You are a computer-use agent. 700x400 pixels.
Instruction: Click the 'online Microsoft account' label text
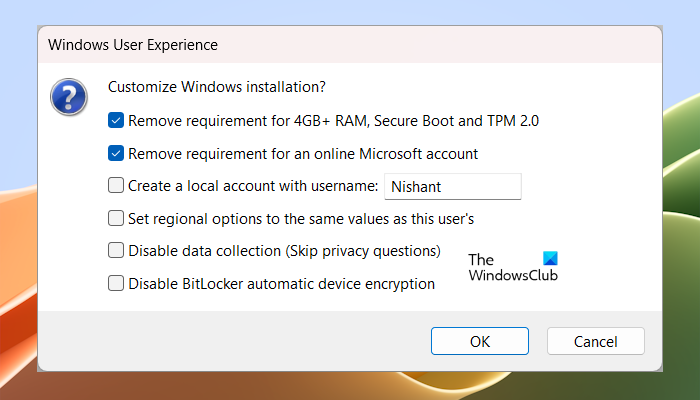tap(303, 154)
